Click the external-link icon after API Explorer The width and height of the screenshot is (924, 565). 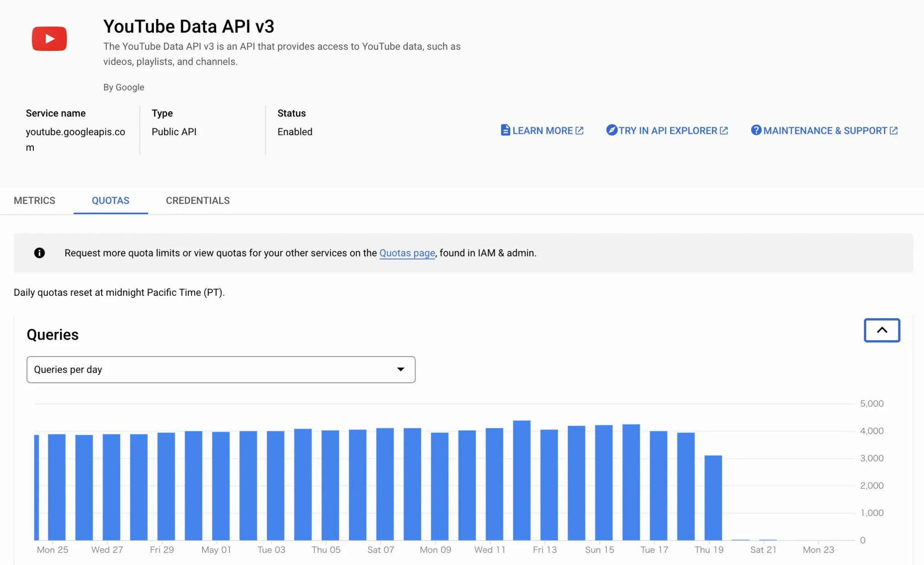[x=724, y=131]
